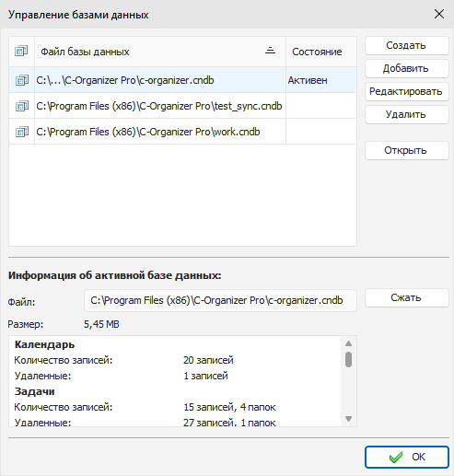The image size is (454, 476).
Task: Click the Сжать button
Action: pyautogui.click(x=406, y=297)
